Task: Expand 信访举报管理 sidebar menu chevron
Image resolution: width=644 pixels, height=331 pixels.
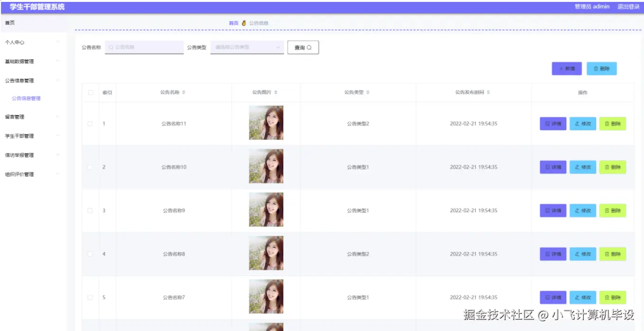Action: tap(58, 155)
